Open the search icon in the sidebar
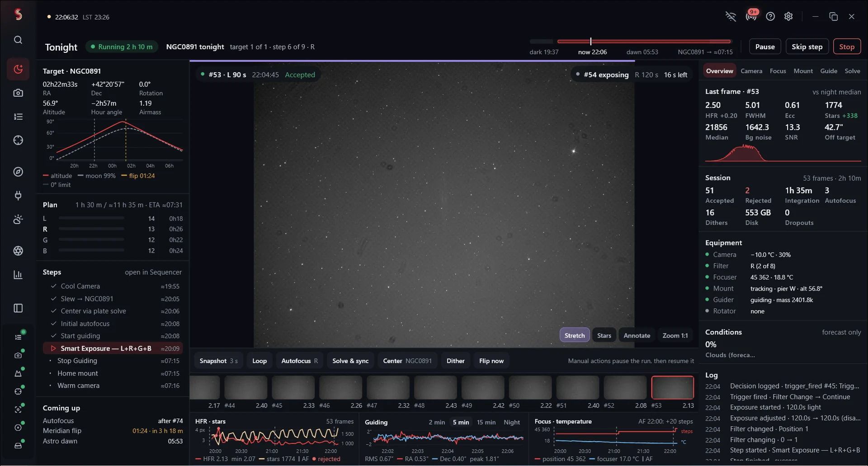The height and width of the screenshot is (466, 868). click(18, 40)
